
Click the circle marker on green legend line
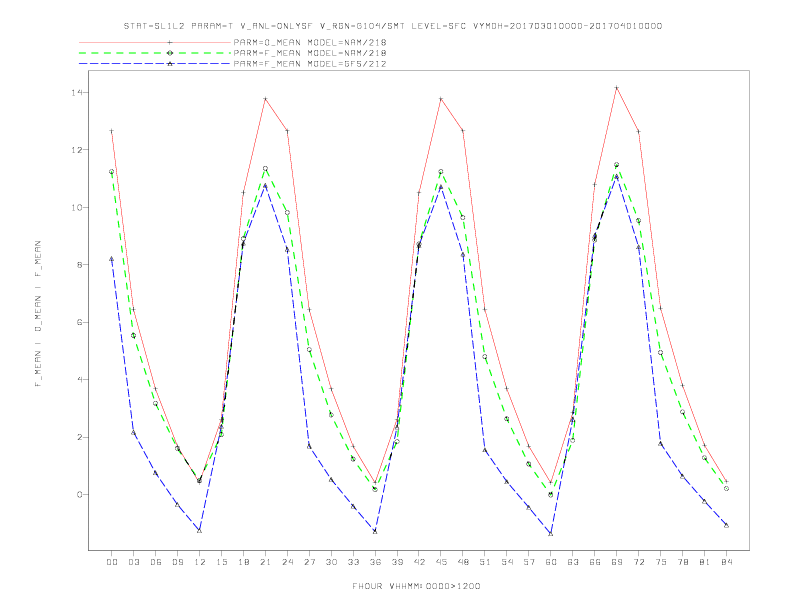click(x=170, y=53)
